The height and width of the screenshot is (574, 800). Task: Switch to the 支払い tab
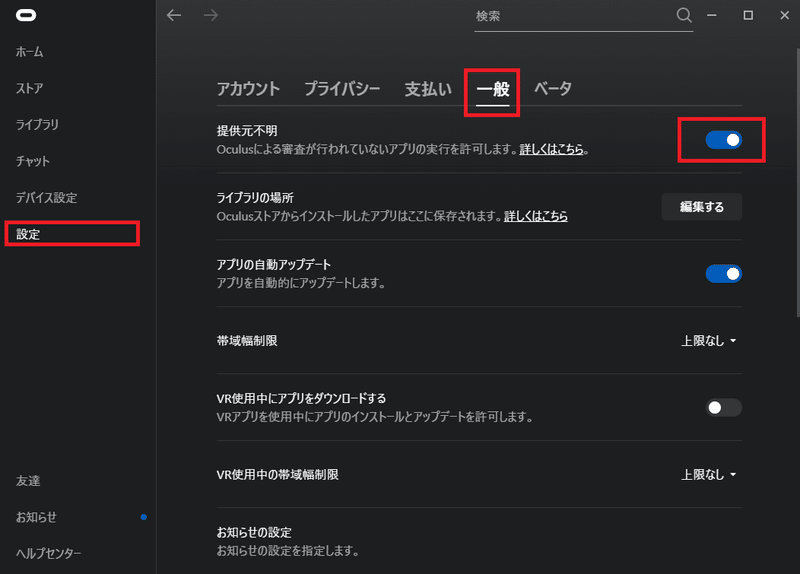click(428, 89)
